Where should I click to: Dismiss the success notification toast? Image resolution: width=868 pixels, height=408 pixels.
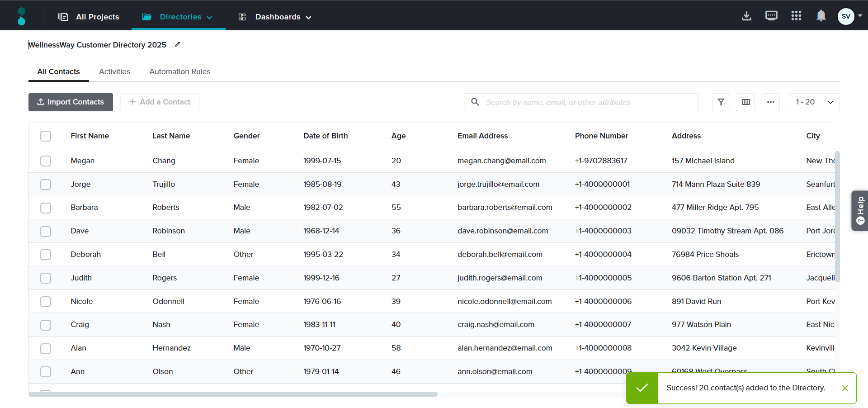844,388
